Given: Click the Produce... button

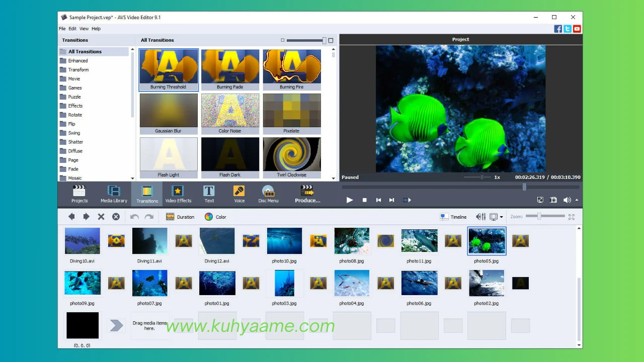Looking at the screenshot, I should (x=307, y=194).
